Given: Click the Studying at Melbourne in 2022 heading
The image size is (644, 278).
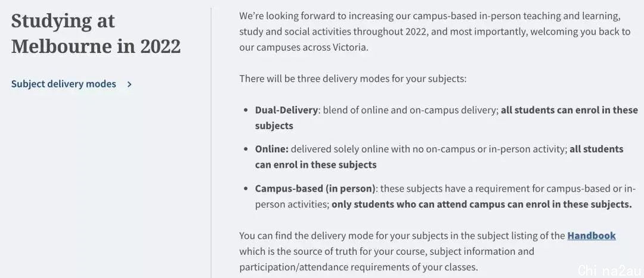Looking at the screenshot, I should coord(95,33).
